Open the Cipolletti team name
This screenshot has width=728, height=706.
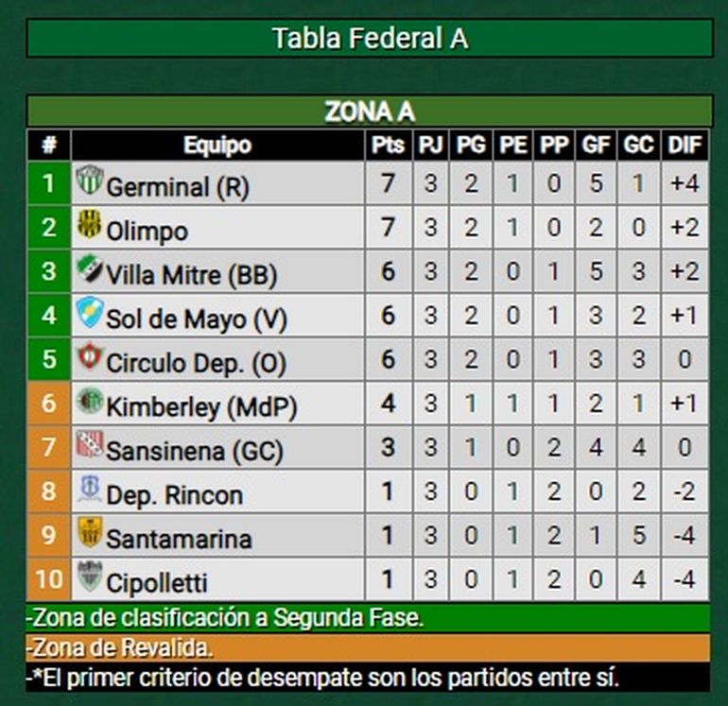pyautogui.click(x=157, y=582)
